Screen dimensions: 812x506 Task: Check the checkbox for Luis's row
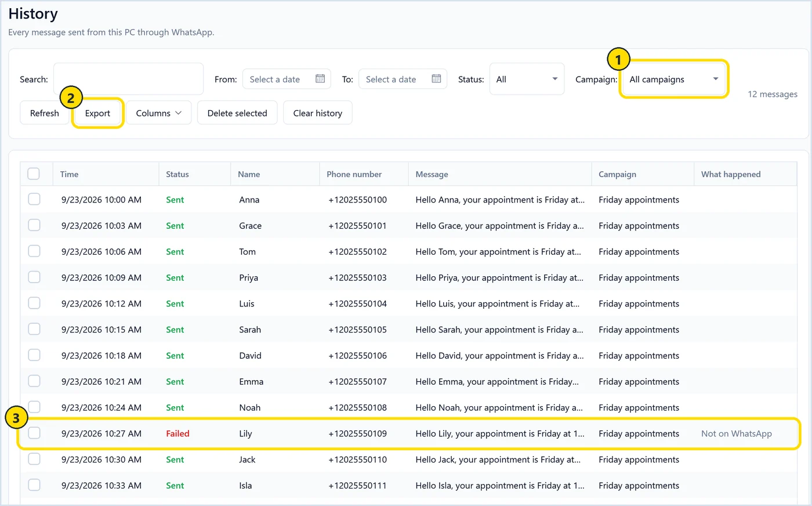pyautogui.click(x=34, y=303)
